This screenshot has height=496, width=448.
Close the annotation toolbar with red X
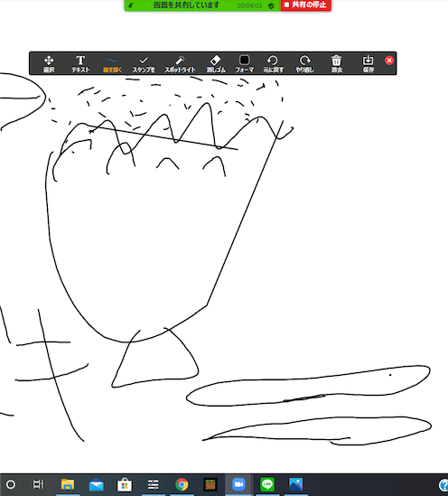389,61
